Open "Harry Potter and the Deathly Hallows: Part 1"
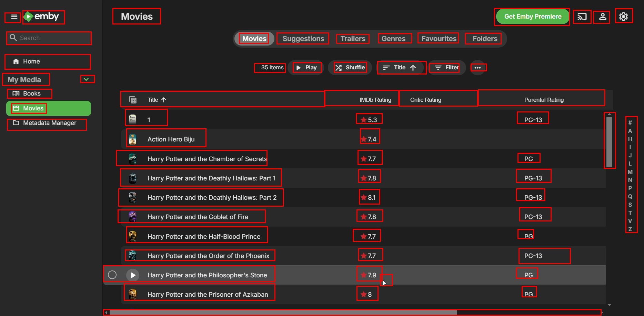The width and height of the screenshot is (644, 316). (x=212, y=178)
